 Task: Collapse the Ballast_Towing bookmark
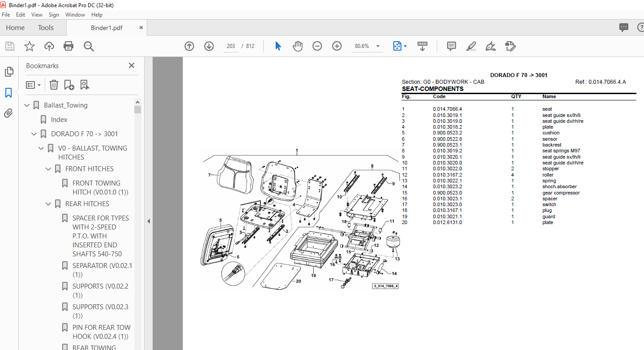(x=27, y=105)
